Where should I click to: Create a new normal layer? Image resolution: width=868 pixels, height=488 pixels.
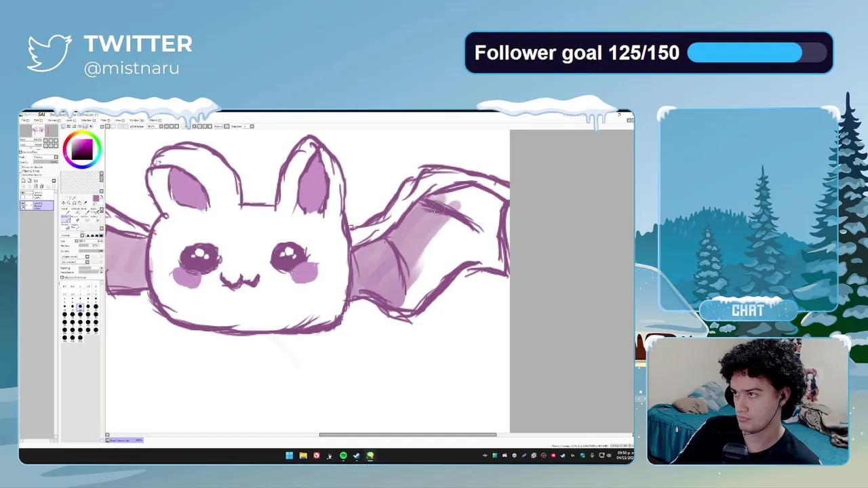[x=24, y=180]
